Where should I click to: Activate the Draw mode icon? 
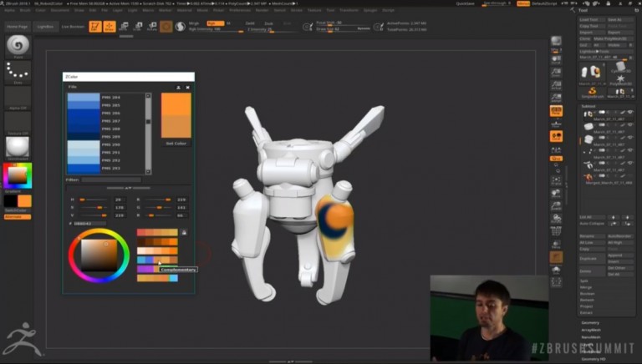[x=109, y=27]
